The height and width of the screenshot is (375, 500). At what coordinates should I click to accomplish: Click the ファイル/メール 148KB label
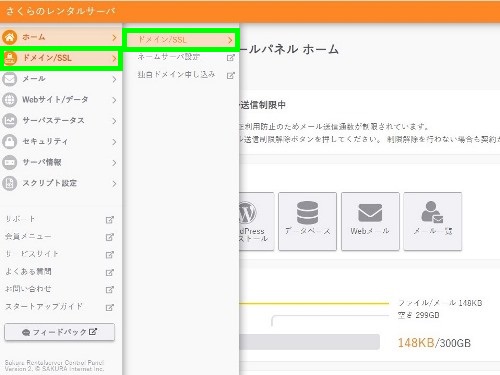440,303
